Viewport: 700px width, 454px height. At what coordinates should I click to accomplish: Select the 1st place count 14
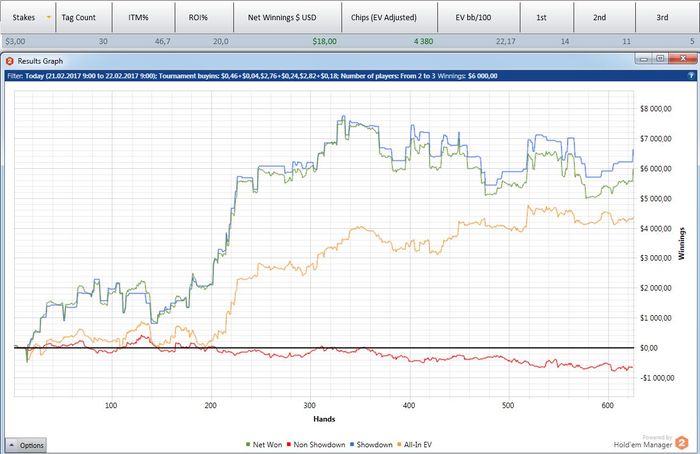point(565,42)
